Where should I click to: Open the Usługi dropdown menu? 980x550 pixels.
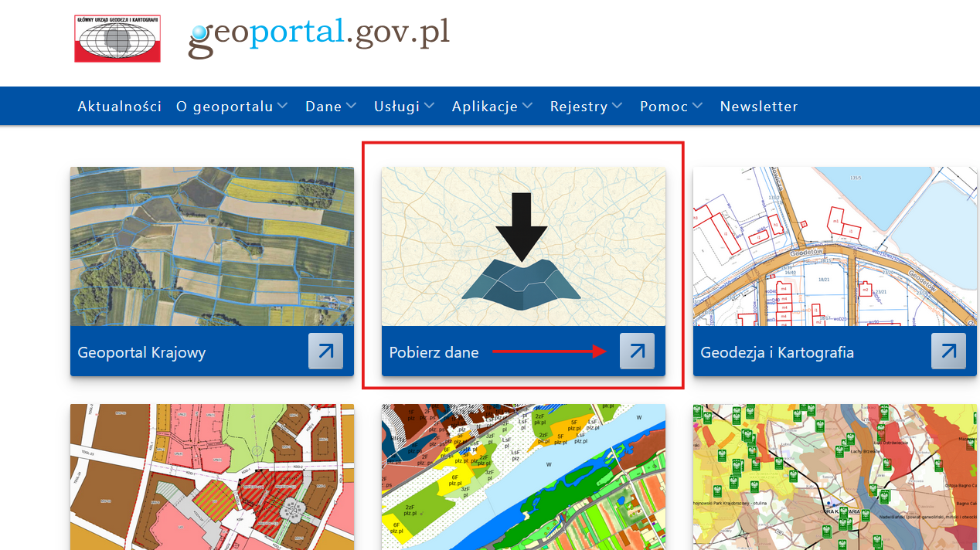click(403, 107)
